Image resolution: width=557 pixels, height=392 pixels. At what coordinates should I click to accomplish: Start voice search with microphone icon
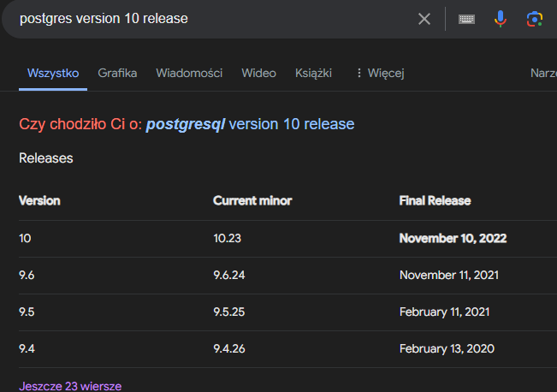click(x=501, y=19)
